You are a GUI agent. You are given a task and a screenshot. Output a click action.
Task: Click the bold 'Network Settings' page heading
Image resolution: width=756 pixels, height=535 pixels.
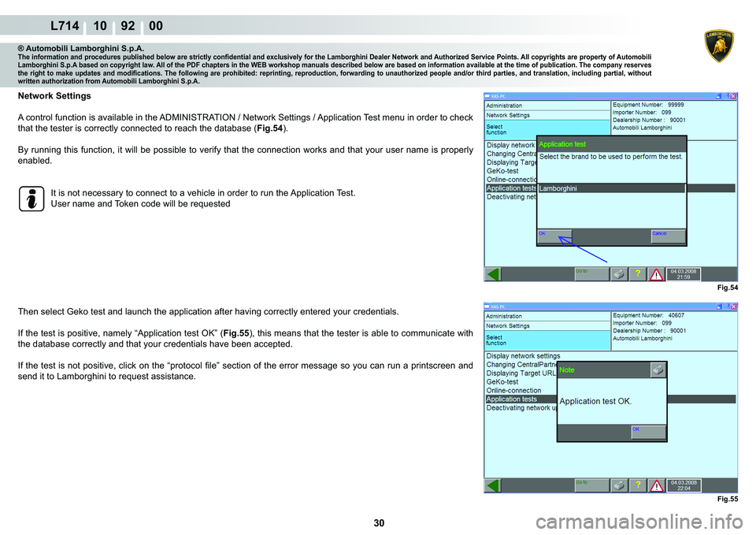[x=54, y=96]
